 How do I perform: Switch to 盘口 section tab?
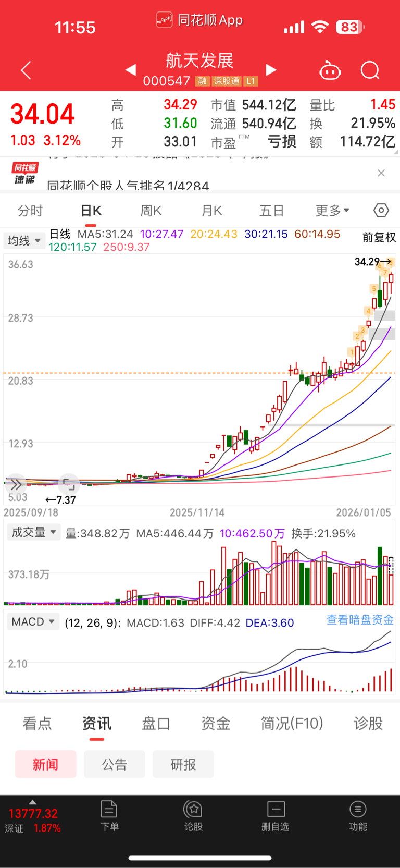coord(156,723)
